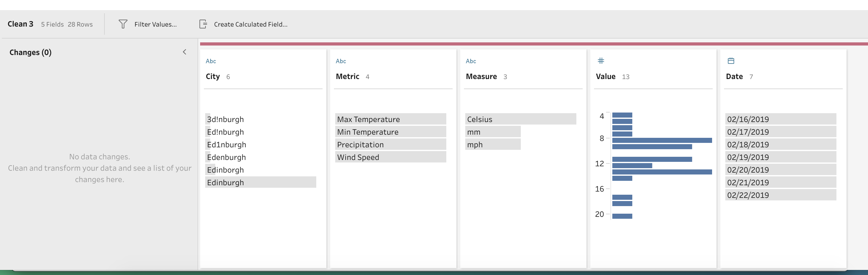Open the Filter Values dialog
The width and height of the screenshot is (868, 275).
coord(155,24)
